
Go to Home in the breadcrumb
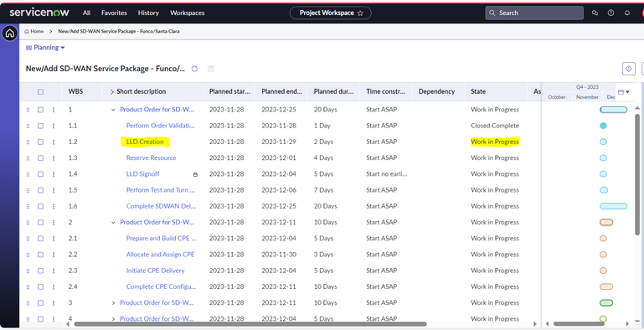(34, 31)
